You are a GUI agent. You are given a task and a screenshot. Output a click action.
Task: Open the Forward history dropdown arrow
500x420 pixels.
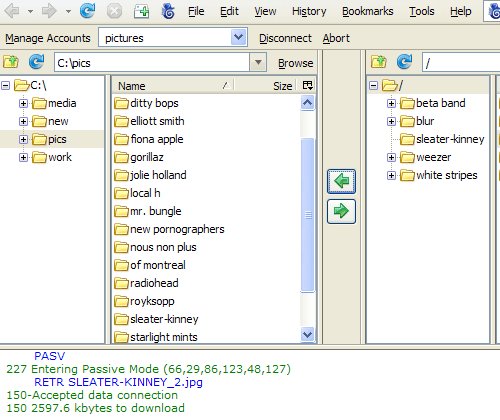click(x=68, y=12)
